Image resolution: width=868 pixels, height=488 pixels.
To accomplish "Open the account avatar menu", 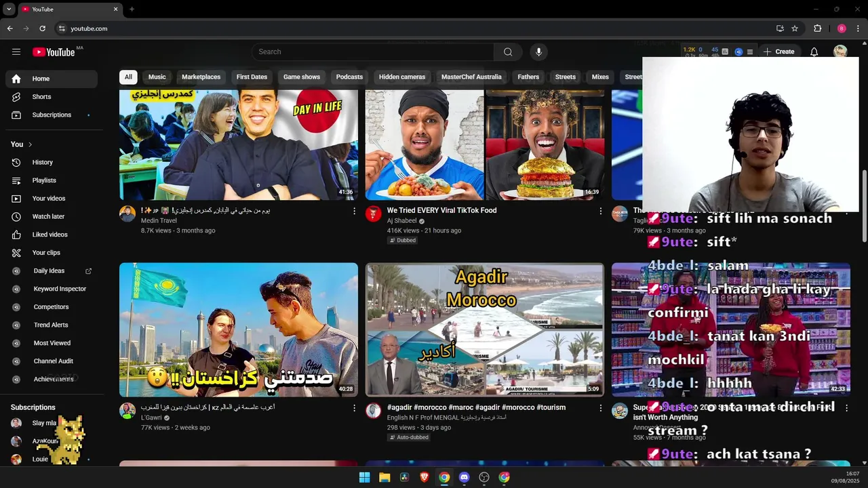I will pyautogui.click(x=840, y=52).
